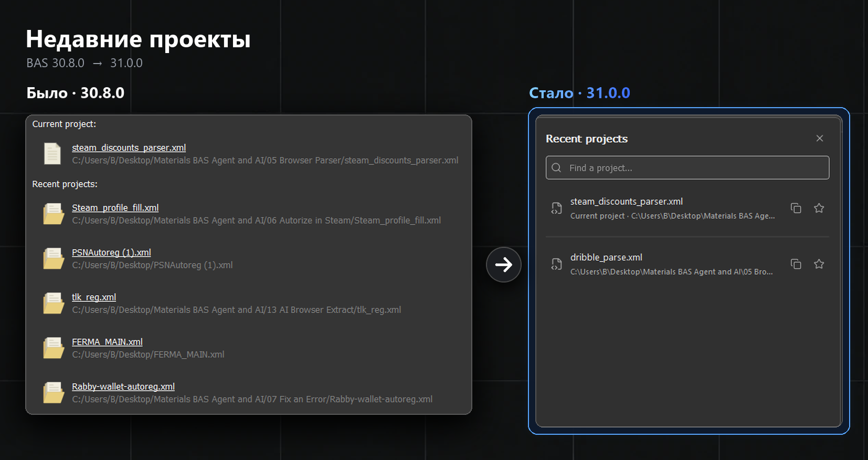Click the file icon beside steam_discounts_parser.xml in new dialog
868x460 pixels.
(x=557, y=208)
